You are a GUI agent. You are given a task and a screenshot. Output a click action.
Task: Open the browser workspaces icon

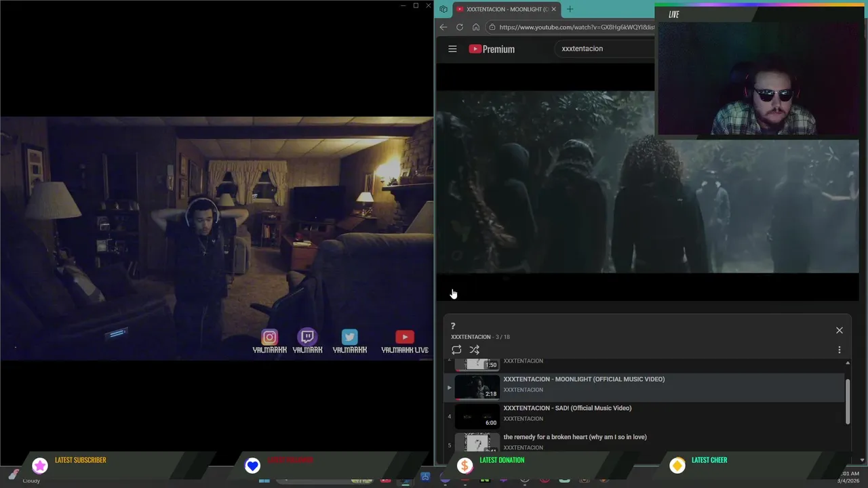pos(443,9)
